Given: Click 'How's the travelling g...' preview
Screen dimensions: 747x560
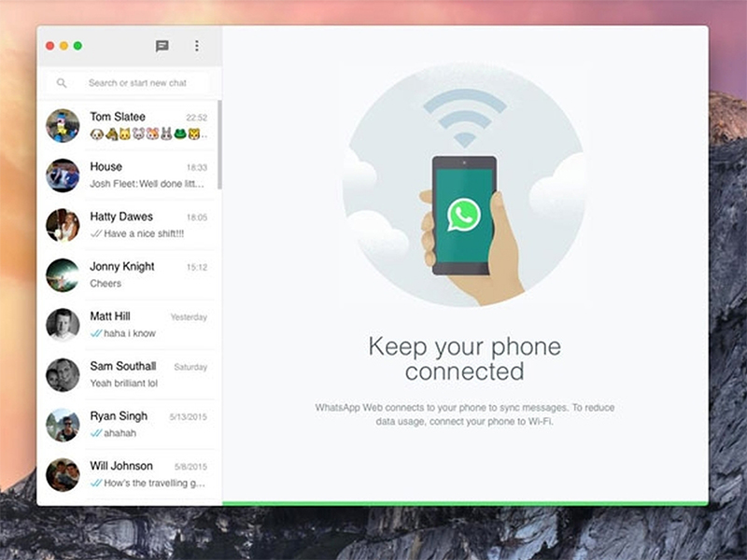Looking at the screenshot, I should (x=154, y=483).
